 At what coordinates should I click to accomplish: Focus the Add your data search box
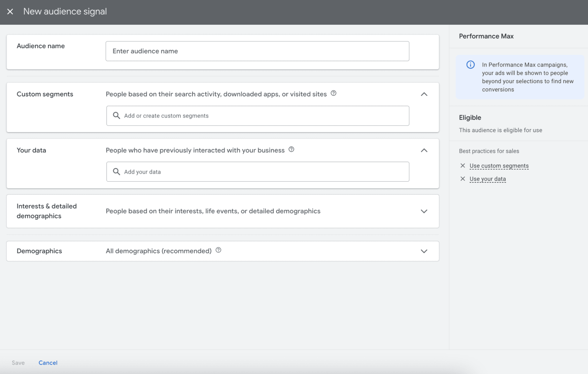point(262,172)
